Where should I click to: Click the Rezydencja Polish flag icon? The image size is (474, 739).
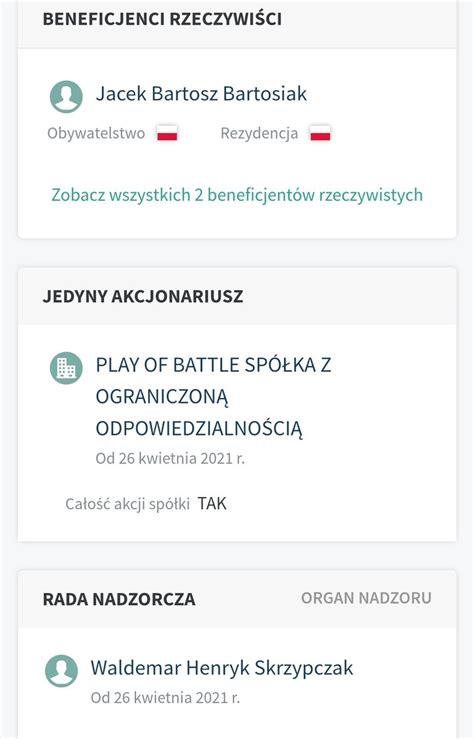pyautogui.click(x=320, y=133)
